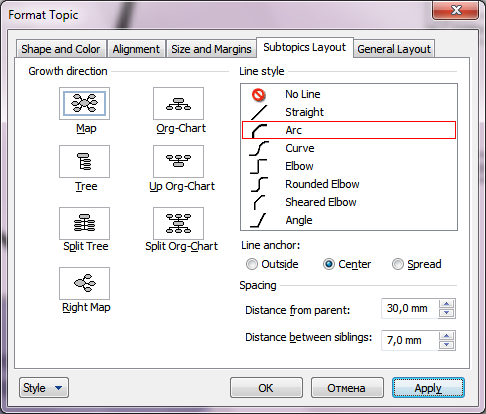The width and height of the screenshot is (486, 414).
Task: Click the "Split Org-Chart" caption text
Action: (x=181, y=246)
